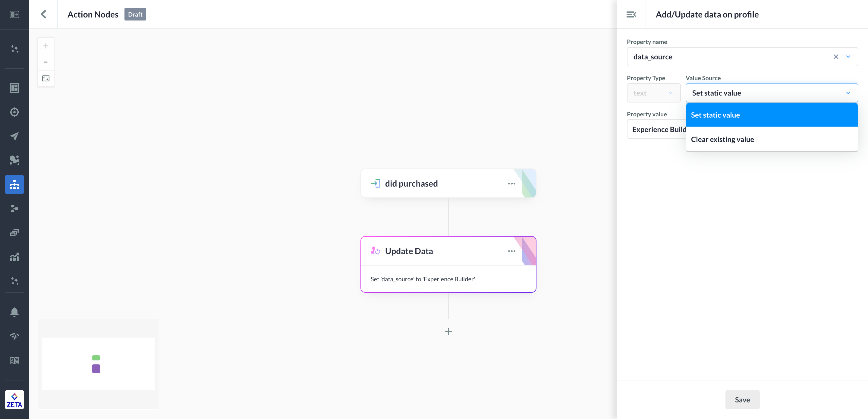This screenshot has width=868, height=419.
Task: Click the fit-to-screen canvas icon
Action: [46, 79]
